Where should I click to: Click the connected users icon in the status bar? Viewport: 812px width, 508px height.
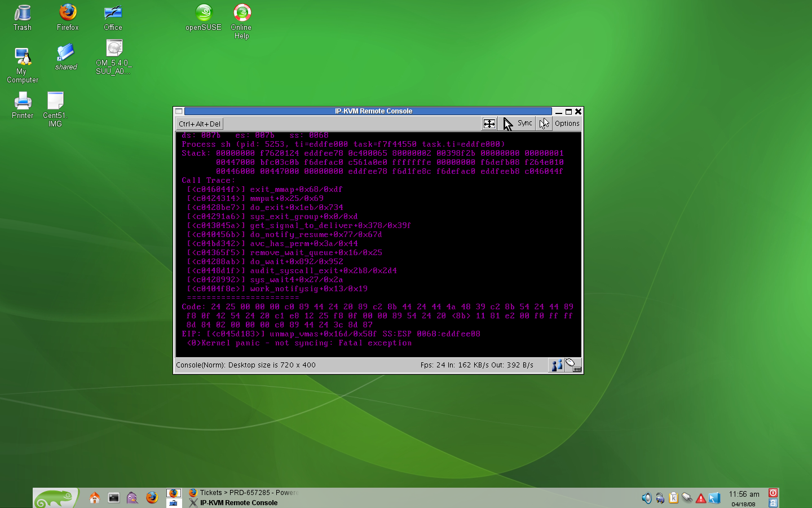[x=557, y=365]
